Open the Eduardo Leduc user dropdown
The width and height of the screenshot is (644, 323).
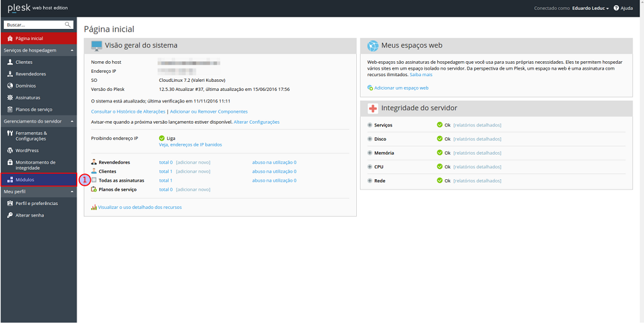point(590,8)
